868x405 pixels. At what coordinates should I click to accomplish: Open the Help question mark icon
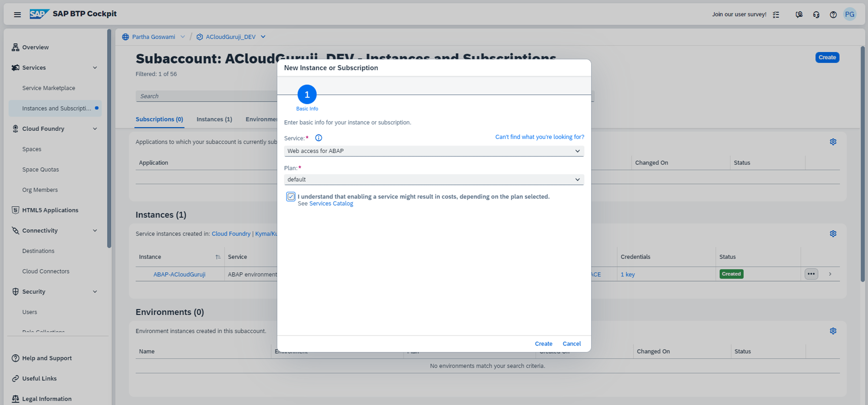click(833, 14)
